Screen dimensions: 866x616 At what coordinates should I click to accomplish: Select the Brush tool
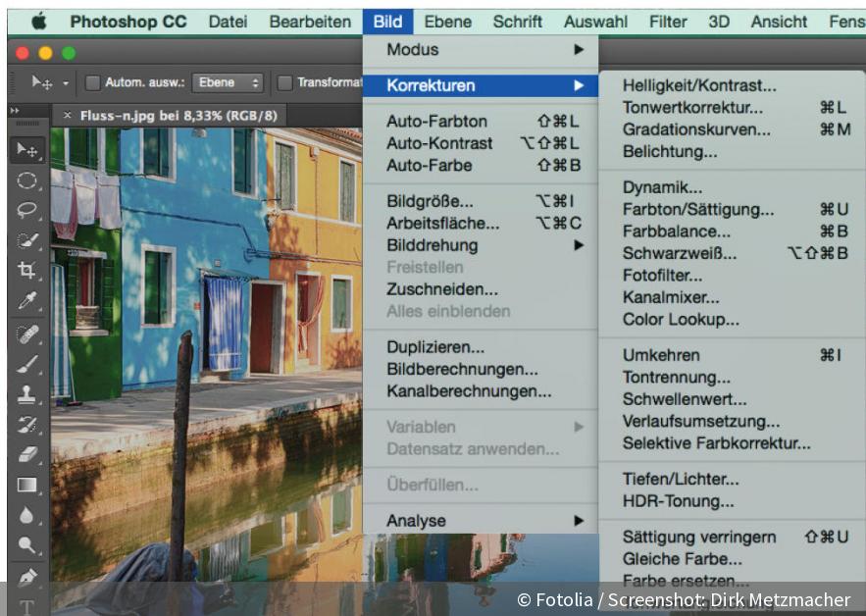coord(26,364)
